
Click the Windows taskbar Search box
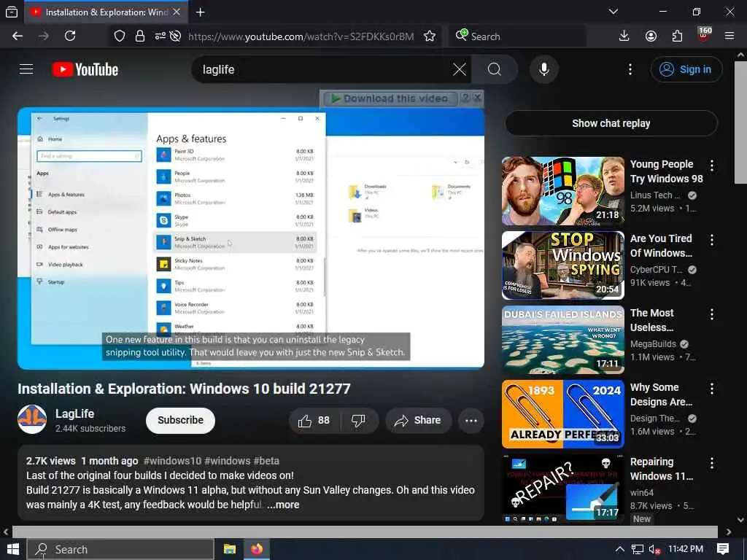point(120,550)
